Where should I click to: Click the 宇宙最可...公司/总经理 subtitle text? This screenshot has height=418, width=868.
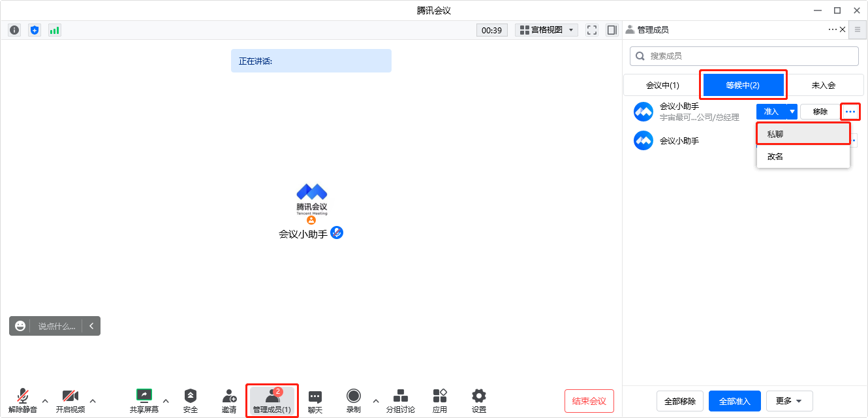coord(700,118)
